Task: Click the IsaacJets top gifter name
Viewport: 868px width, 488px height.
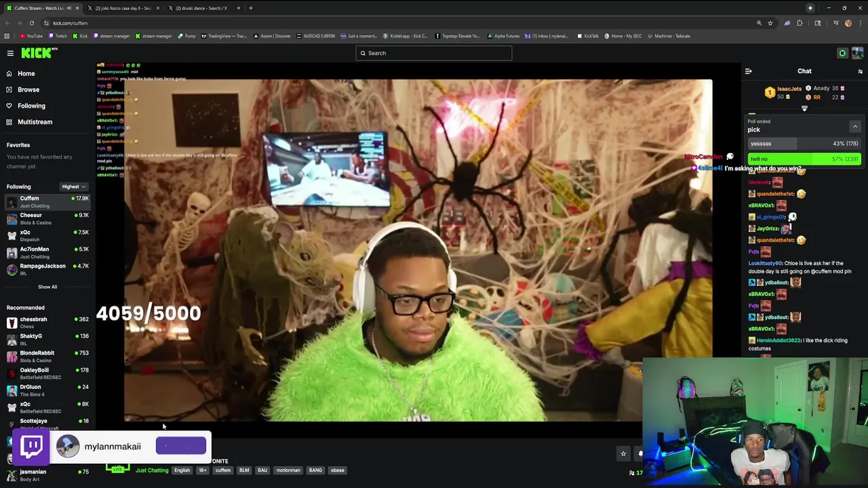Action: pyautogui.click(x=789, y=89)
